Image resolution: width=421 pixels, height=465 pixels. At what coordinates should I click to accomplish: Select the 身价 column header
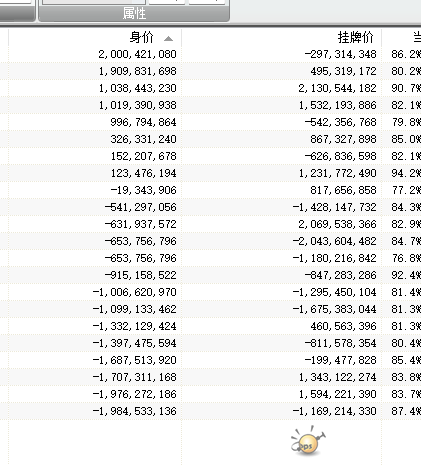95,37
